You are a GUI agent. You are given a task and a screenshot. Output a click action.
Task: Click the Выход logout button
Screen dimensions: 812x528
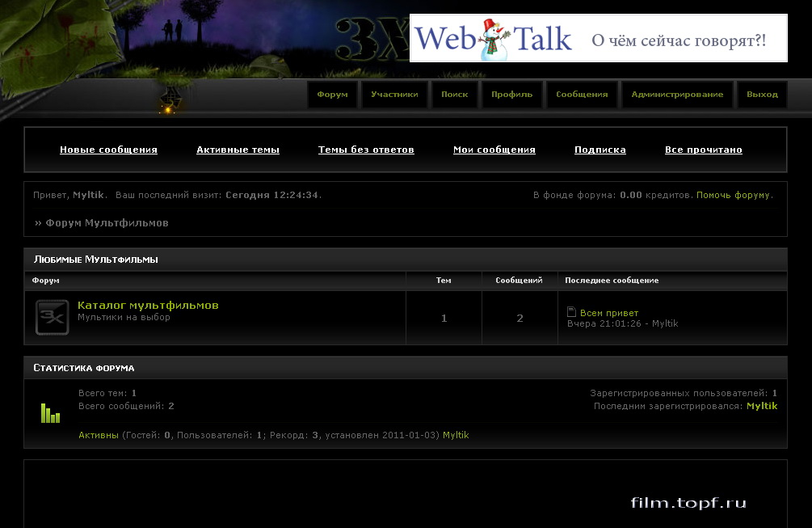pos(762,95)
